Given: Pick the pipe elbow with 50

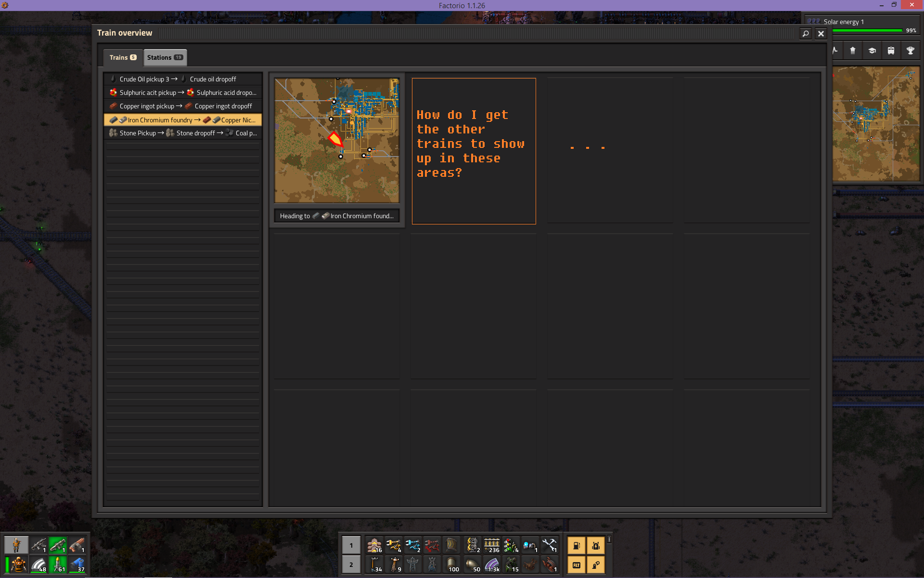Looking at the screenshot, I should [473, 565].
